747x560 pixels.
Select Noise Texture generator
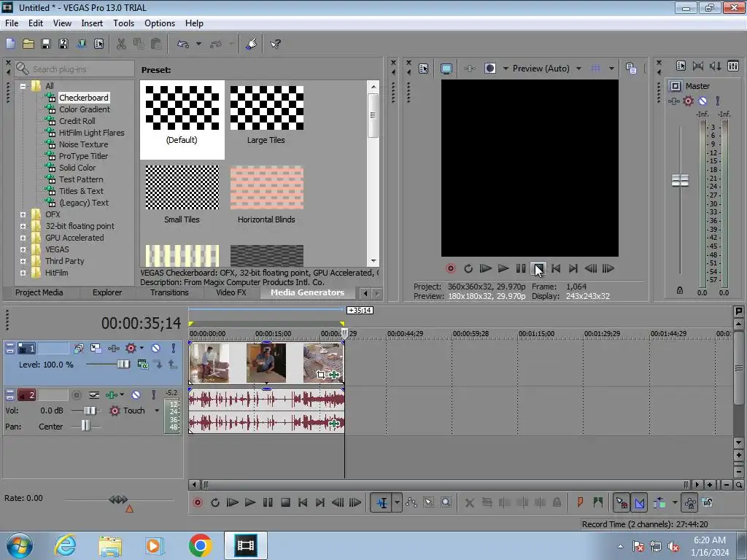coord(83,144)
